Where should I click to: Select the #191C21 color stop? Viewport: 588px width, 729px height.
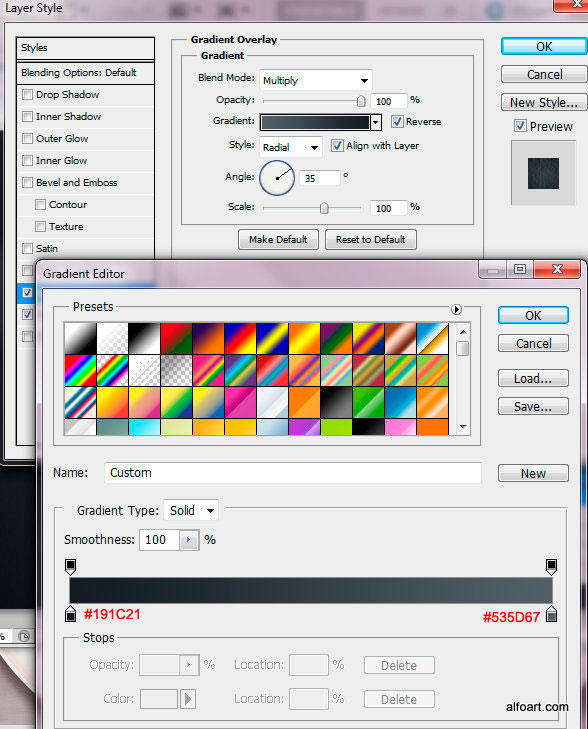pyautogui.click(x=70, y=614)
